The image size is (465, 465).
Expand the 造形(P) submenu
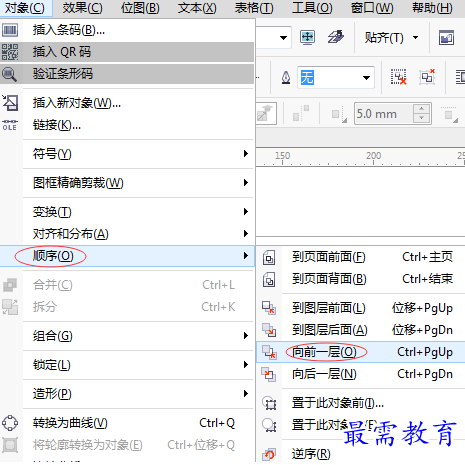tap(127, 394)
